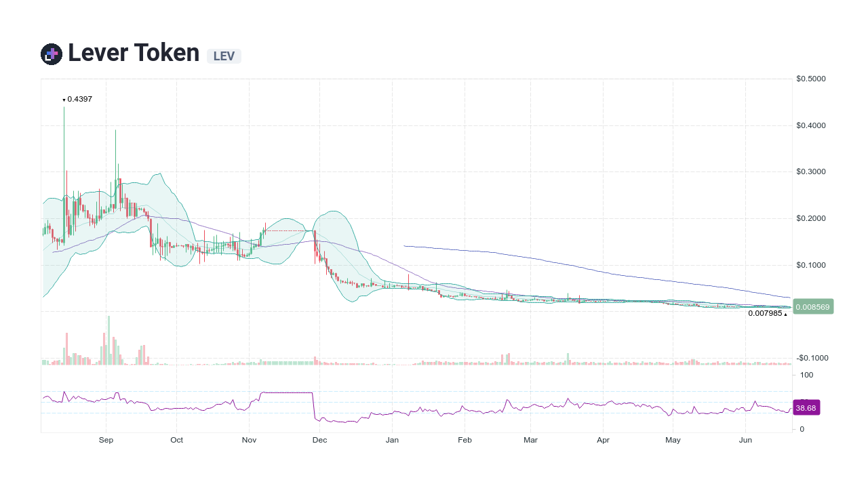
Task: Click the Lever Token title text
Action: pyautogui.click(x=133, y=52)
